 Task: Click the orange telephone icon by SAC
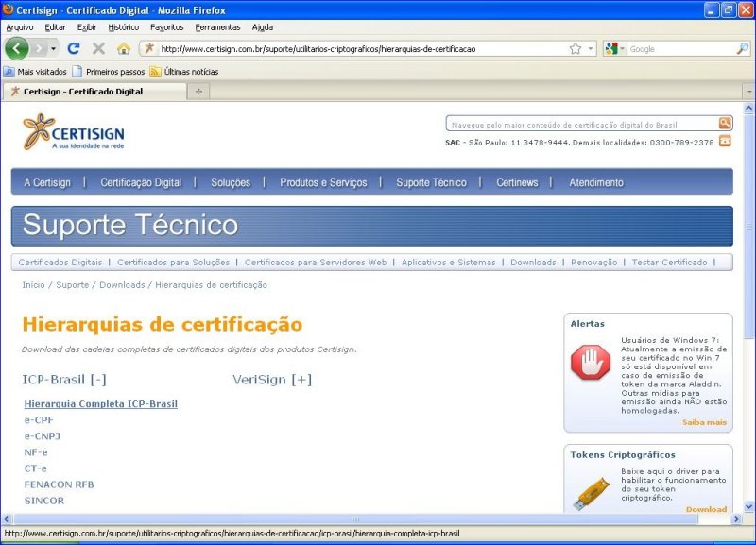[725, 141]
